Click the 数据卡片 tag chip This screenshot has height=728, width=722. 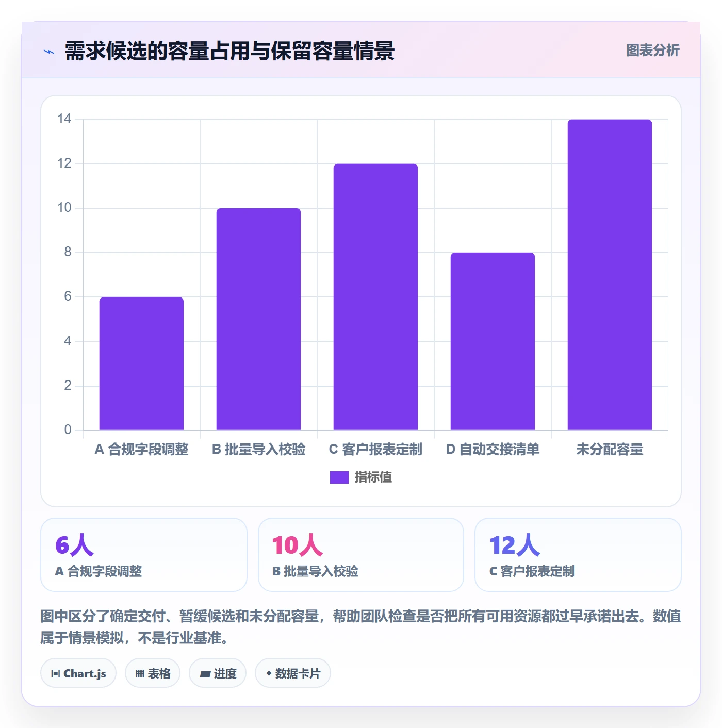pyautogui.click(x=293, y=673)
